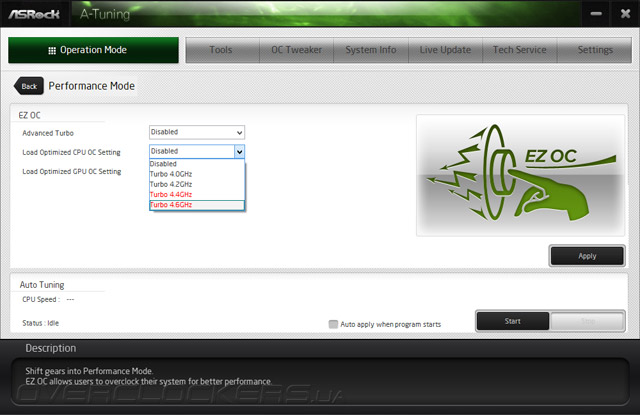Click the Description panel heading

[51, 348]
